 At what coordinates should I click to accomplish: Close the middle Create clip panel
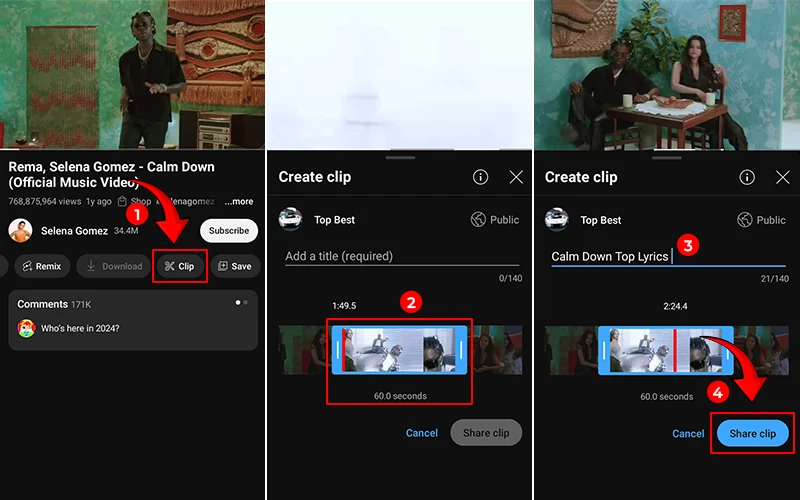pos(516,177)
